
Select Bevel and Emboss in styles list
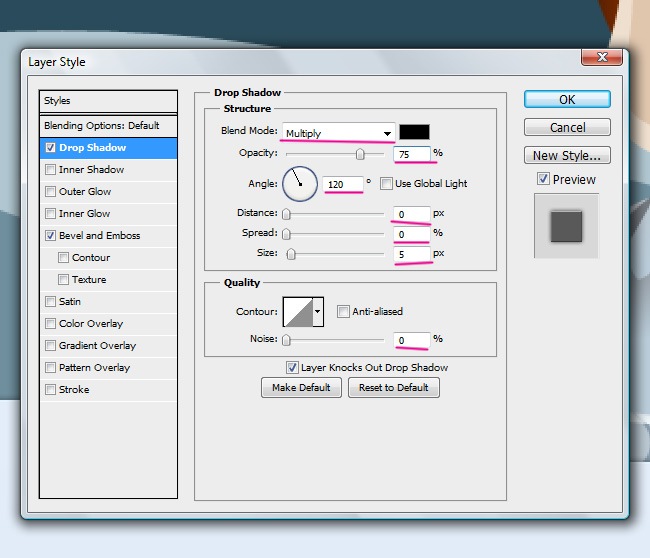pyautogui.click(x=99, y=236)
